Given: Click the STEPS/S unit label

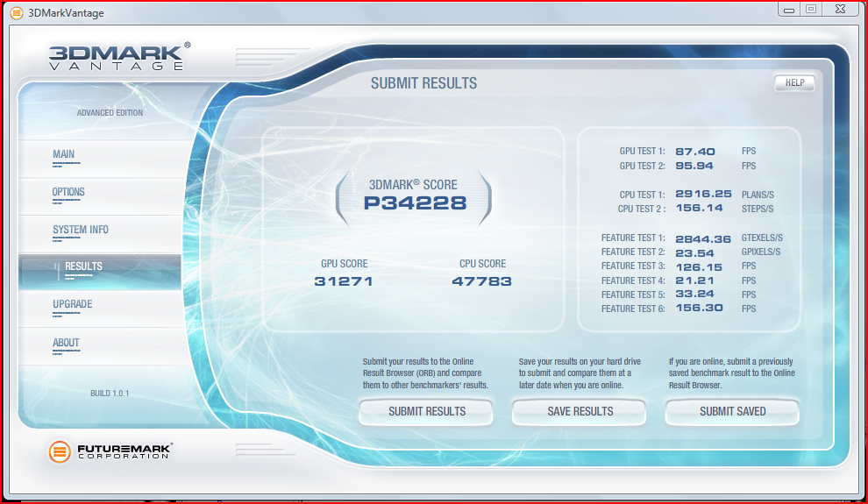Looking at the screenshot, I should coord(758,209).
